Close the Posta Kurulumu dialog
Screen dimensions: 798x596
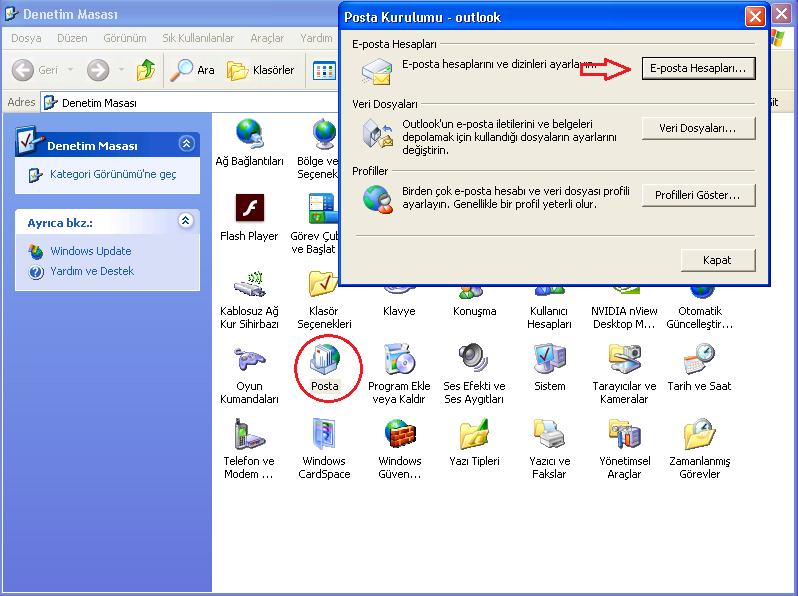(x=755, y=17)
